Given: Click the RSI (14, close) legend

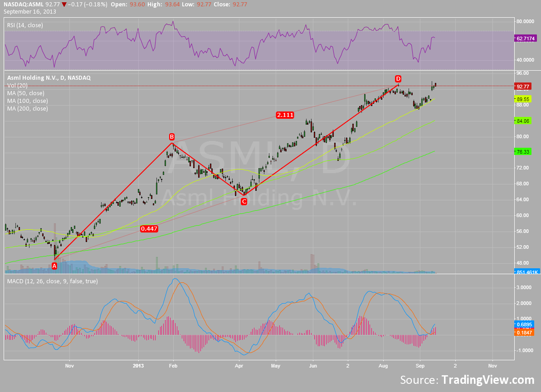Looking at the screenshot, I should 25,25.
